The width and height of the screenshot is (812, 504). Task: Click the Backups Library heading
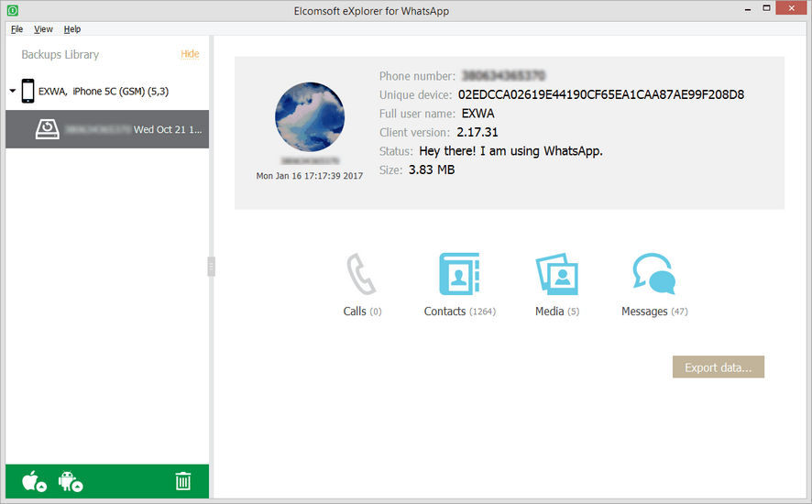tap(60, 54)
